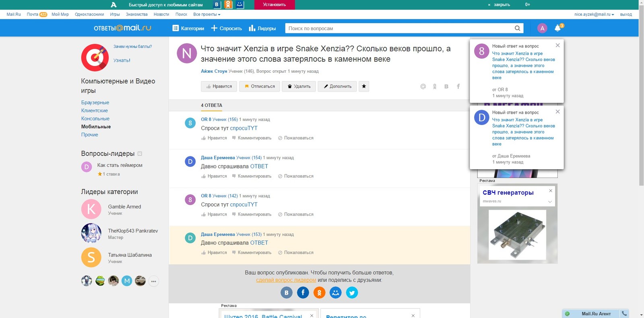Click the Moi Mir circle share icon
Viewport: 644px width, 318px height.
(336, 293)
